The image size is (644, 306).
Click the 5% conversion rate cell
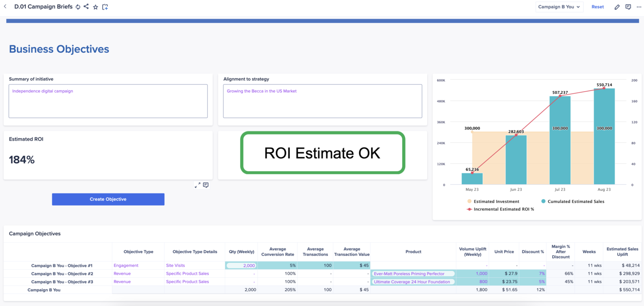[277, 265]
